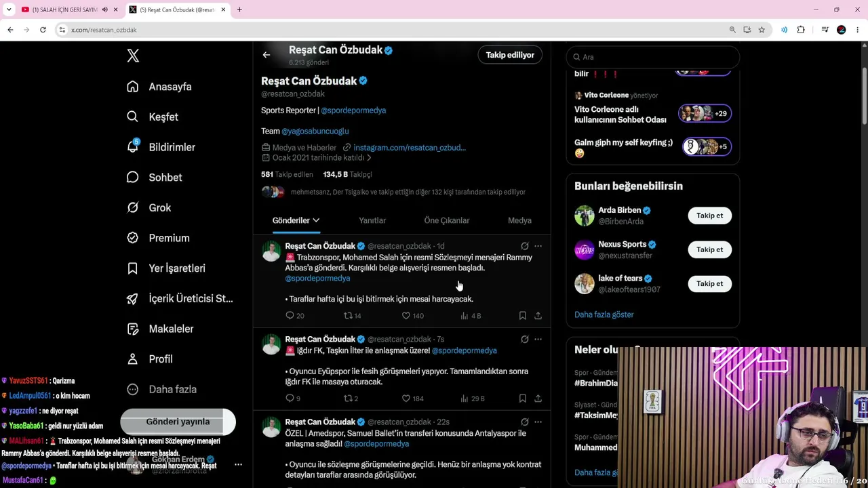Bookmark the Trabzonspor Mohamed Salah post
Viewport: 868px width, 488px height.
click(x=522, y=316)
